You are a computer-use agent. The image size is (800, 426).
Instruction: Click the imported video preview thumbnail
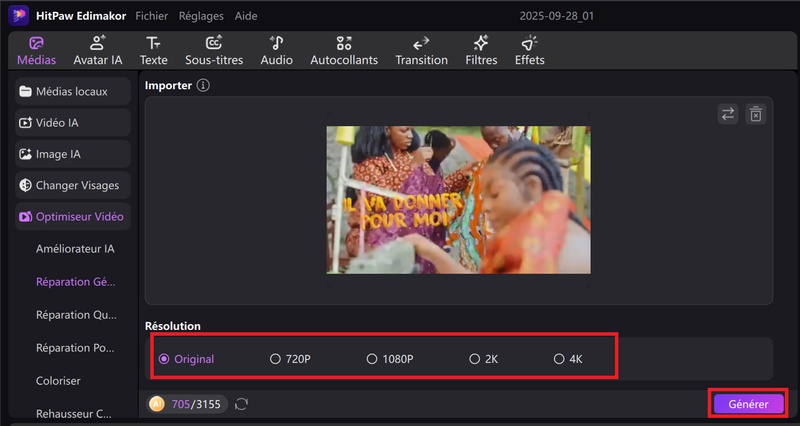458,199
